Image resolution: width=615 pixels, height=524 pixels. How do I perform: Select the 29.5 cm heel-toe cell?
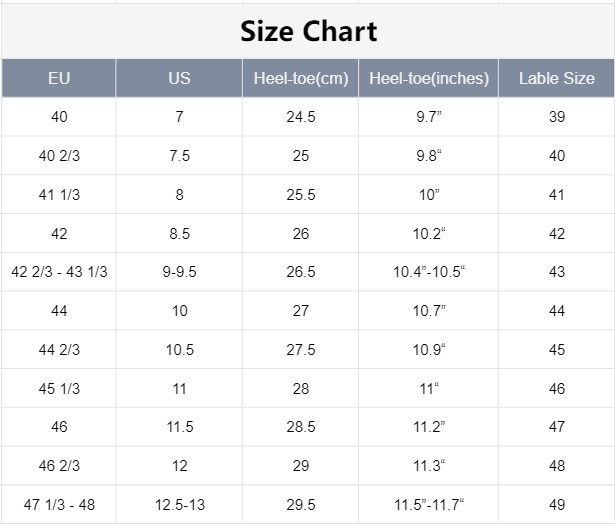coord(300,504)
